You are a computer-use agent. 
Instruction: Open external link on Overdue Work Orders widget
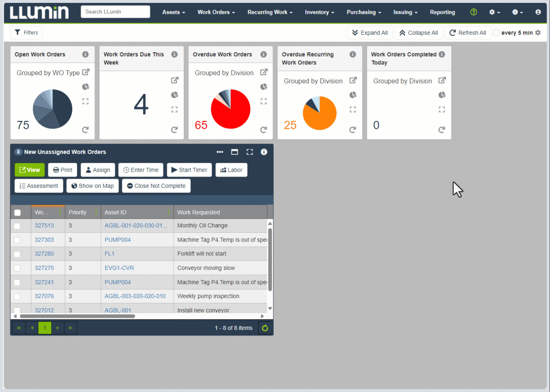tap(264, 72)
